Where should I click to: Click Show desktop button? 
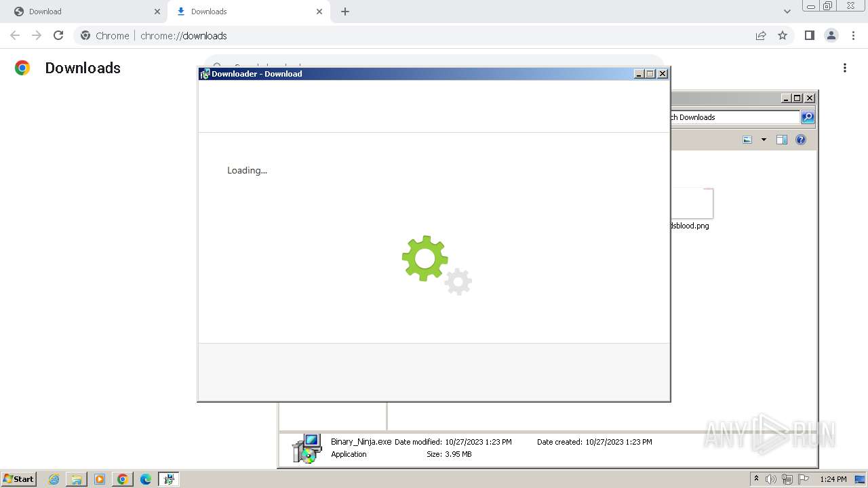(860, 479)
